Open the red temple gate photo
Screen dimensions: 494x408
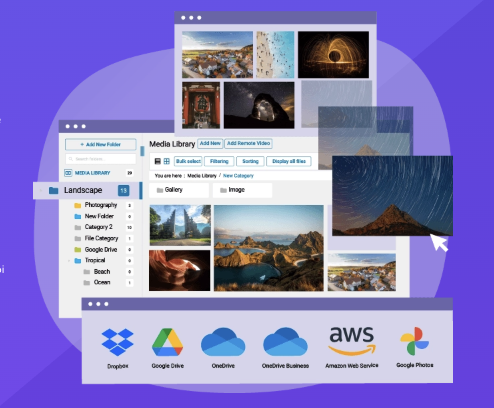(x=201, y=105)
